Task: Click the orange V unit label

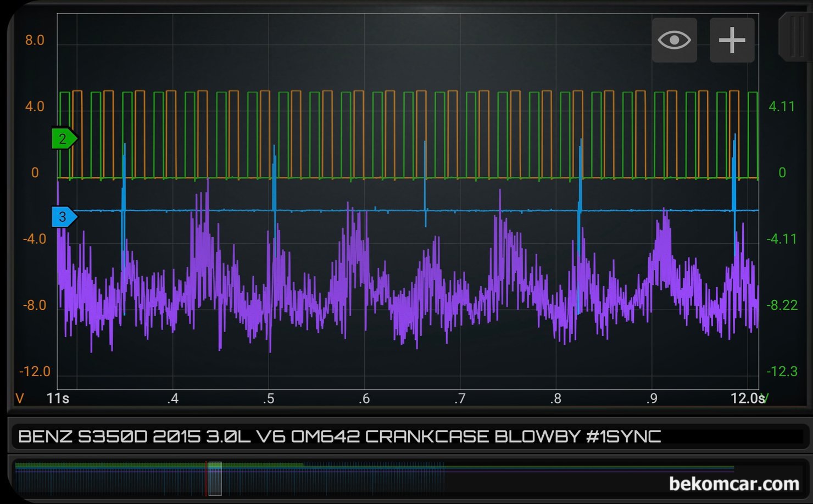Action: [20, 399]
